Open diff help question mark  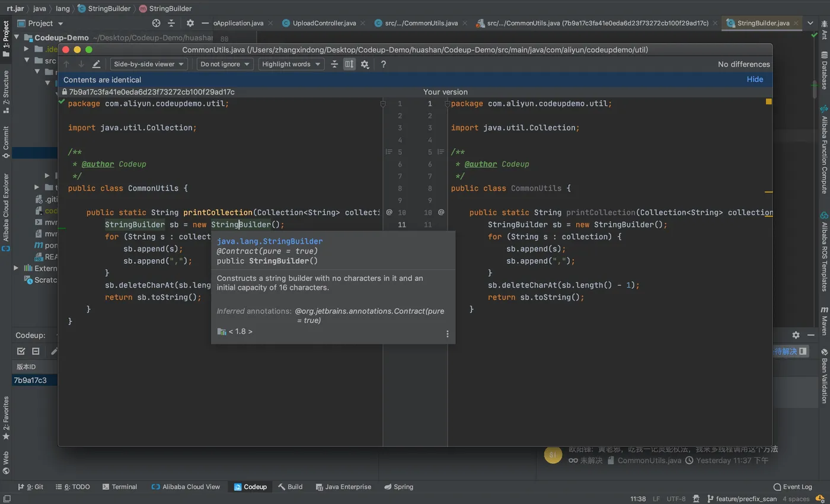point(384,64)
